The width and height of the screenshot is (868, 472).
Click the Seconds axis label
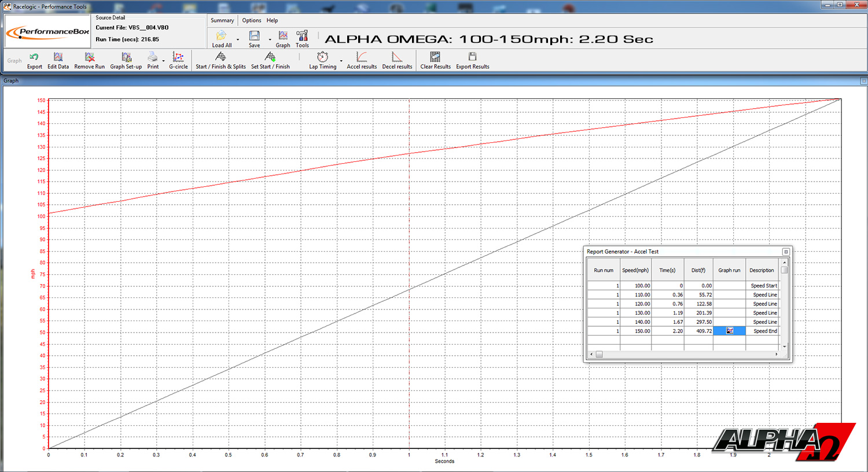(444, 461)
